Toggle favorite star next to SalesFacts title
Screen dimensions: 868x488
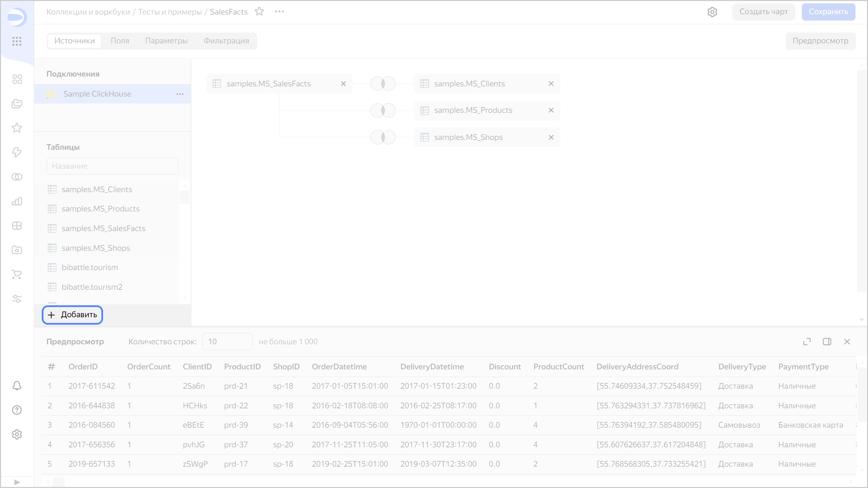point(260,12)
